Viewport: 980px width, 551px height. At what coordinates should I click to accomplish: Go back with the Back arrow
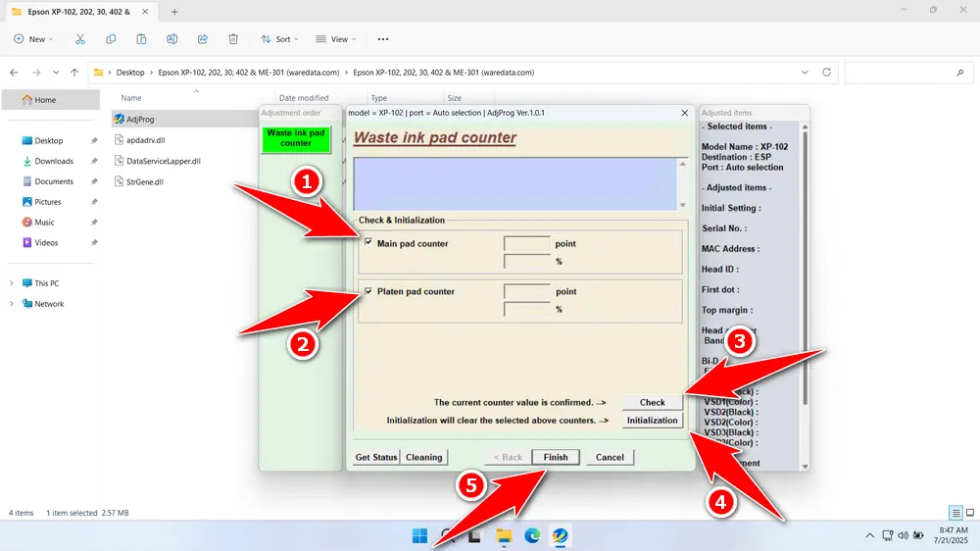pos(14,73)
